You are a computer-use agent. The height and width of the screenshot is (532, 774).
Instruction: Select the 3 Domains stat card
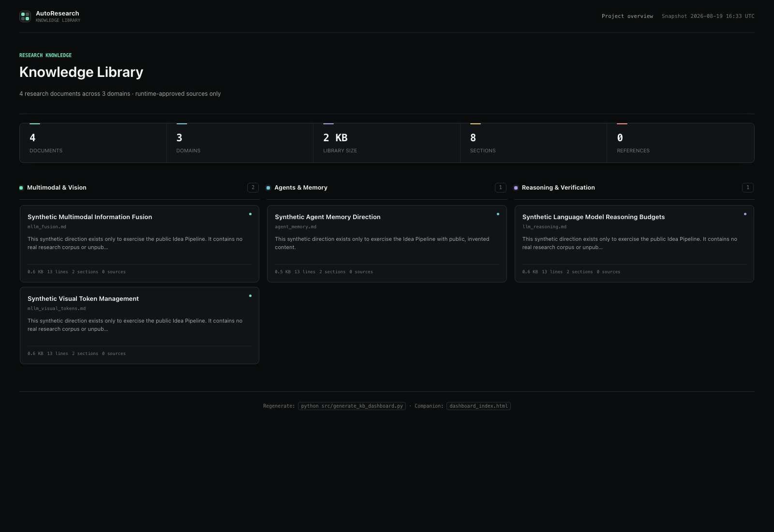click(x=240, y=143)
